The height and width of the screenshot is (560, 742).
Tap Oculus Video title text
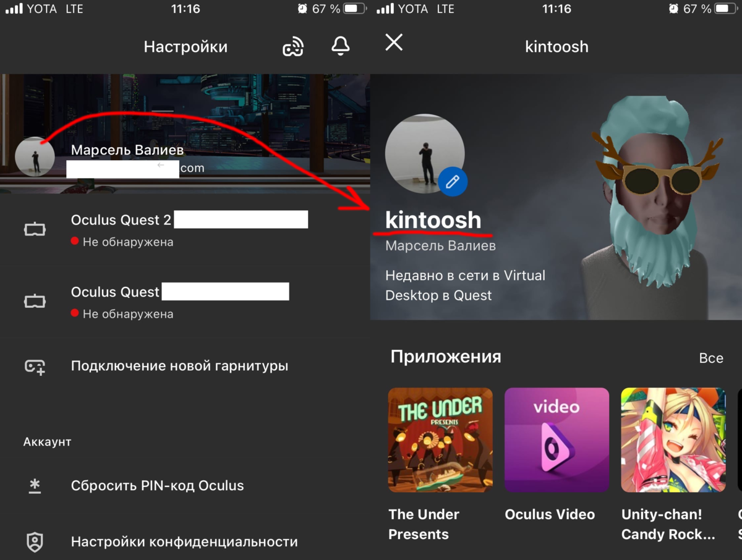tap(550, 514)
